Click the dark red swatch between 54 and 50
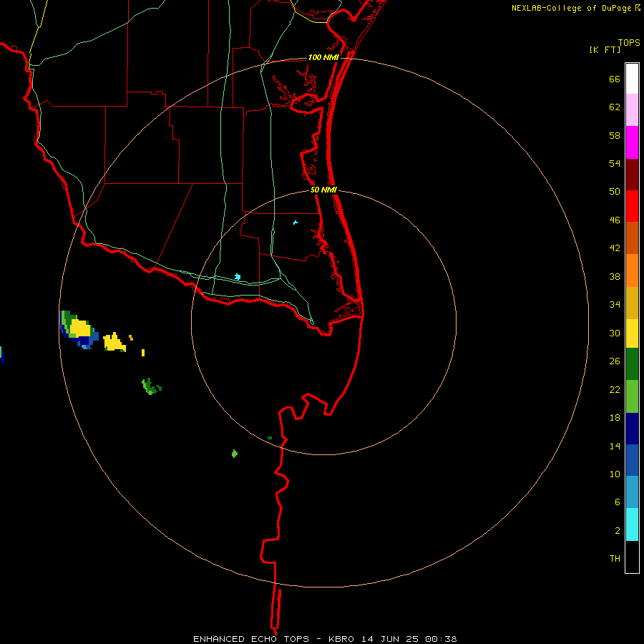Viewport: 644px width, 644px height. point(632,174)
